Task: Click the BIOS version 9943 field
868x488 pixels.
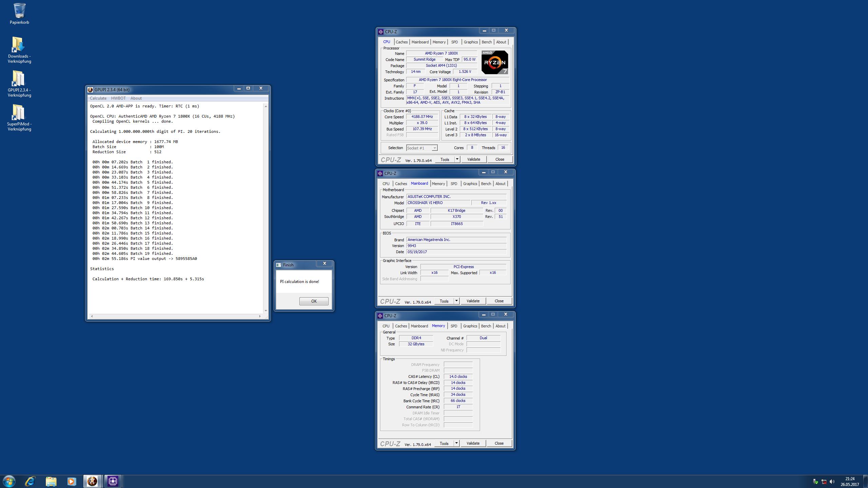Action: pos(456,246)
